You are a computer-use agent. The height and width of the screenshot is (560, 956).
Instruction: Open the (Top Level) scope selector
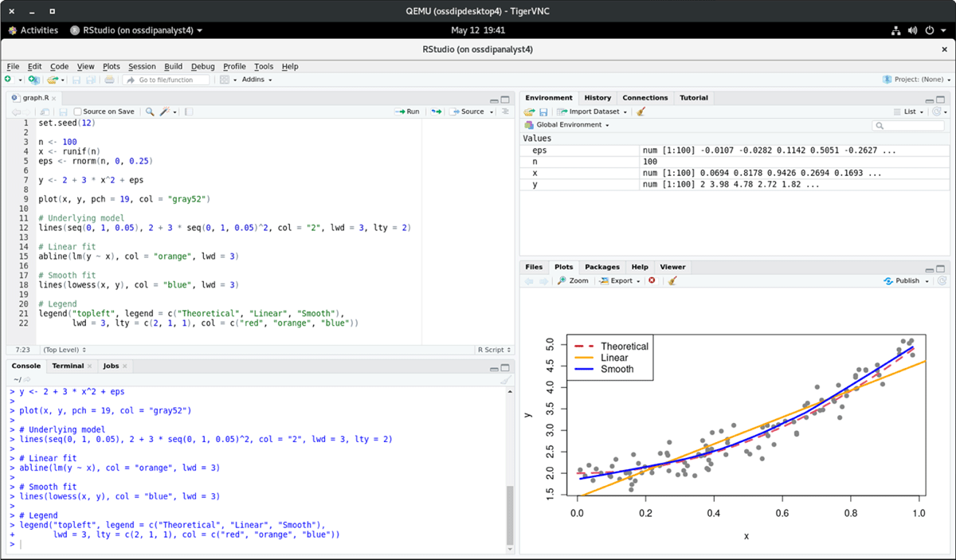tap(65, 350)
